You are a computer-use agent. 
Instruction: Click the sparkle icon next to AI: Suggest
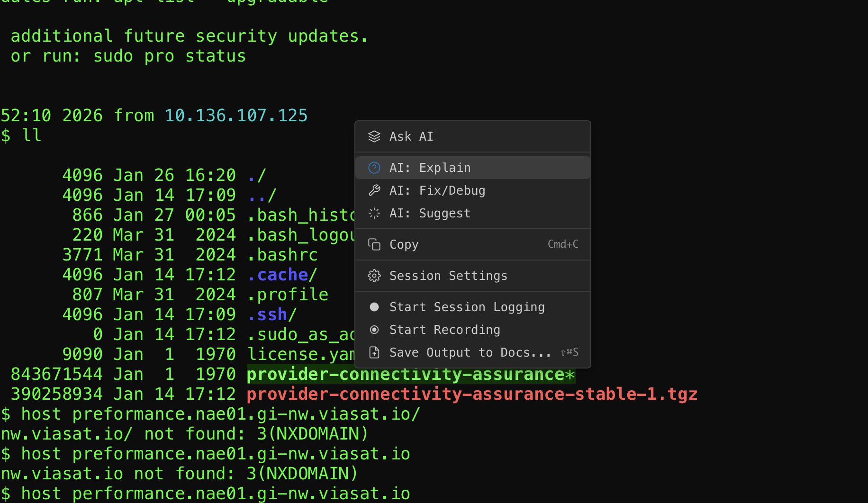point(374,213)
